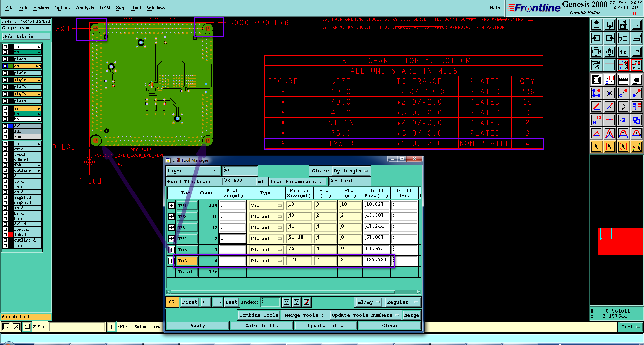
Task: Toggle the checkbox for layer 'plncs'
Action: 5,59
